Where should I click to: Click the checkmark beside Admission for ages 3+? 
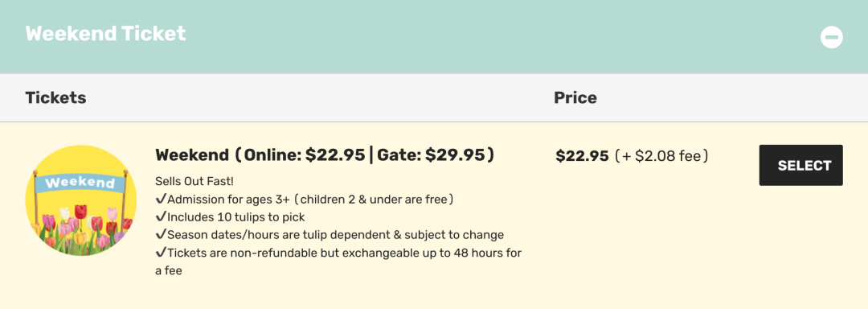[161, 199]
